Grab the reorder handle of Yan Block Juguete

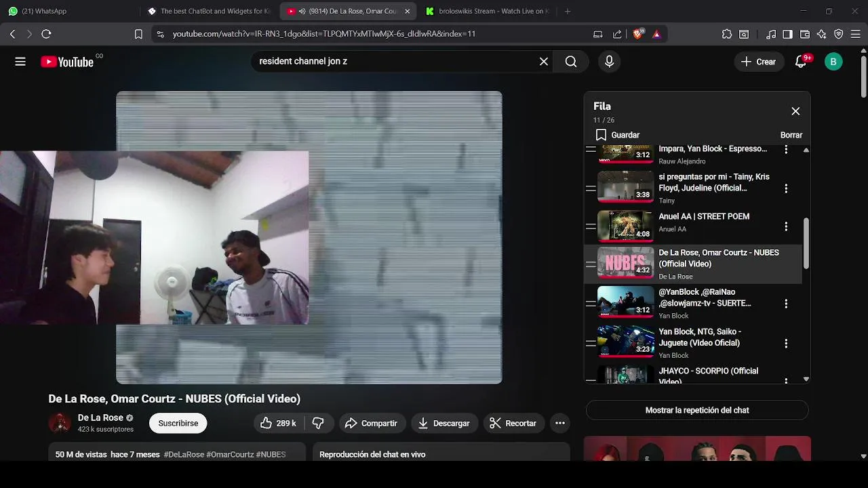(x=591, y=344)
